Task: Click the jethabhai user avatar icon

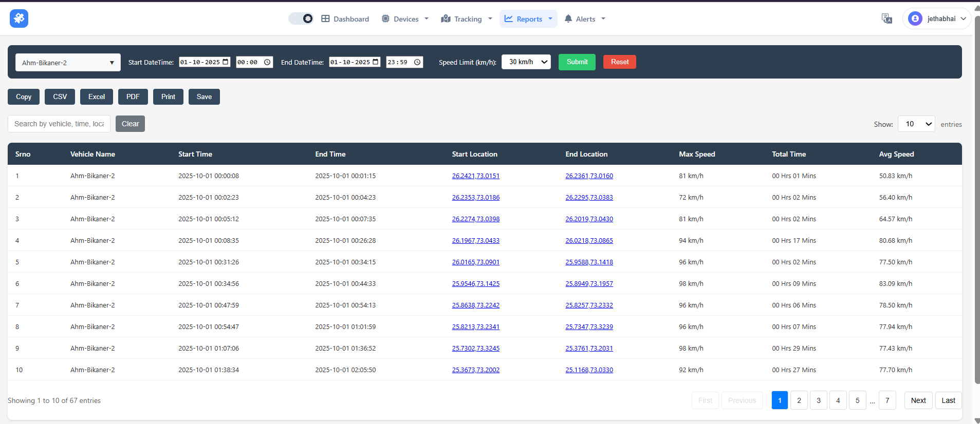Action: [915, 19]
